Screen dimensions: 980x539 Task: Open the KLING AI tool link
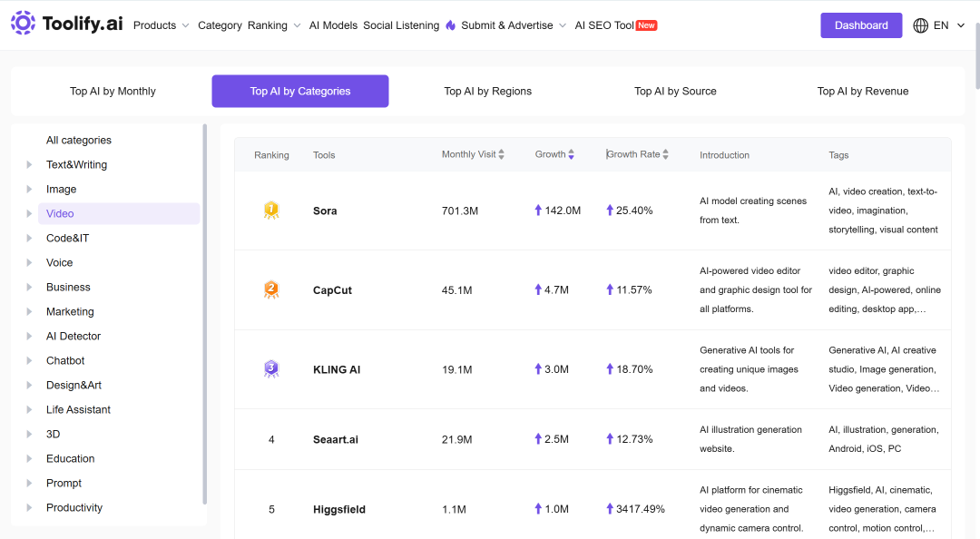click(x=337, y=369)
